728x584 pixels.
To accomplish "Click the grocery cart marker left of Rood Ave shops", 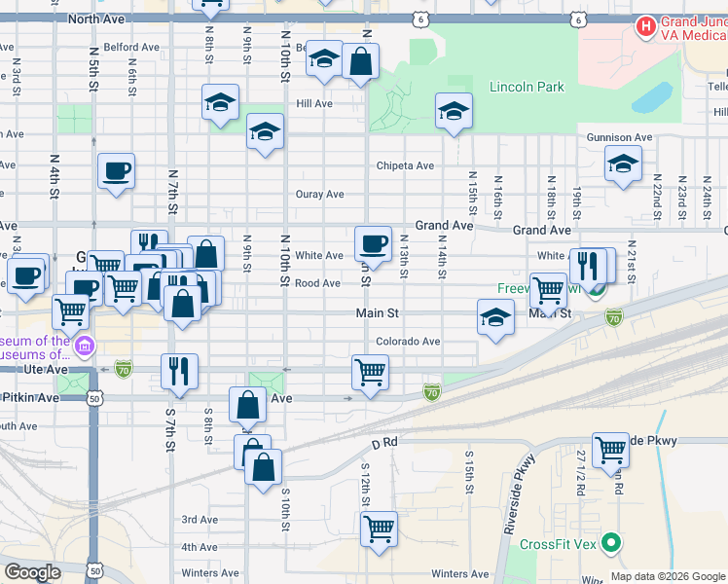I will (x=123, y=290).
